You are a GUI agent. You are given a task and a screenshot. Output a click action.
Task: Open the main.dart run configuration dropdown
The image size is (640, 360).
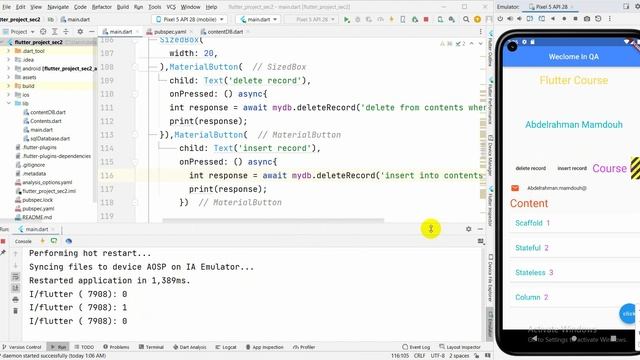point(258,19)
